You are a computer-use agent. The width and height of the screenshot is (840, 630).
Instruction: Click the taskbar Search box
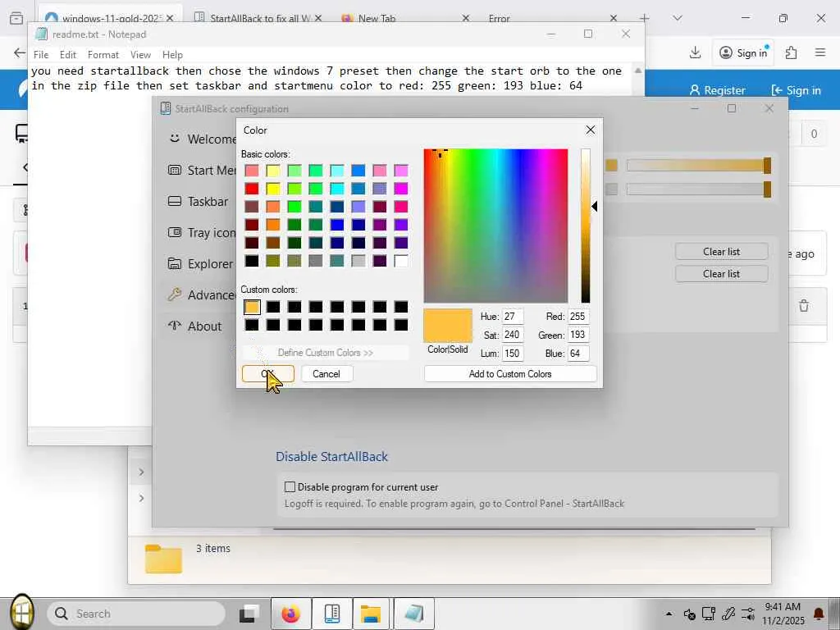coord(136,614)
